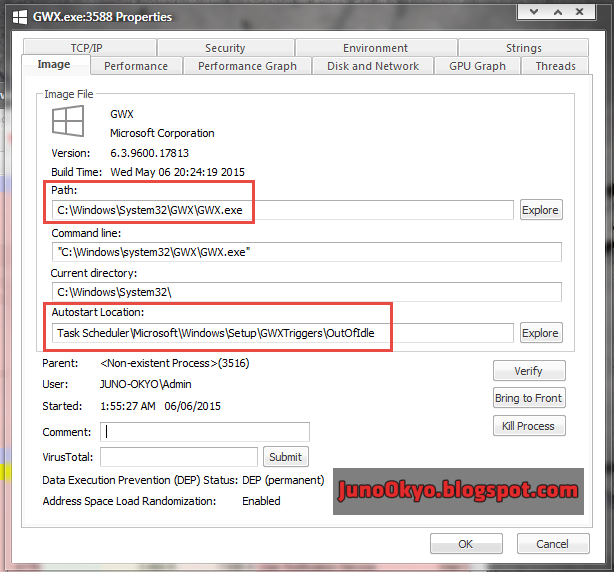The height and width of the screenshot is (572, 614).
Task: Switch to the Strings tab
Action: (524, 48)
